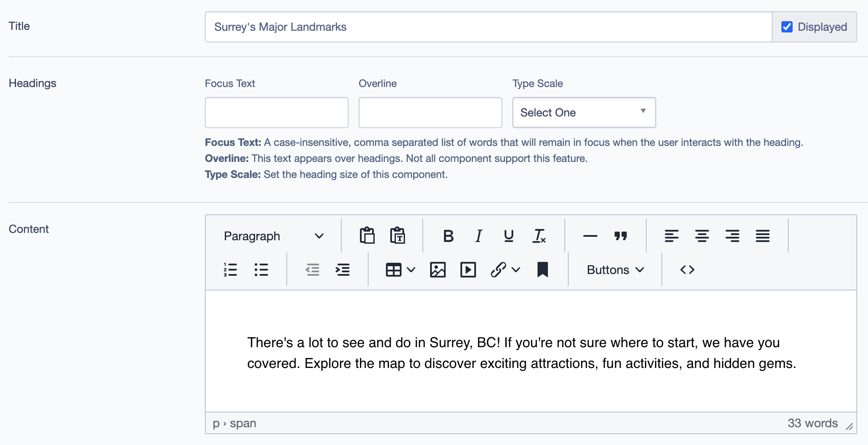Insert a blockquote
The height and width of the screenshot is (445, 868).
(620, 236)
